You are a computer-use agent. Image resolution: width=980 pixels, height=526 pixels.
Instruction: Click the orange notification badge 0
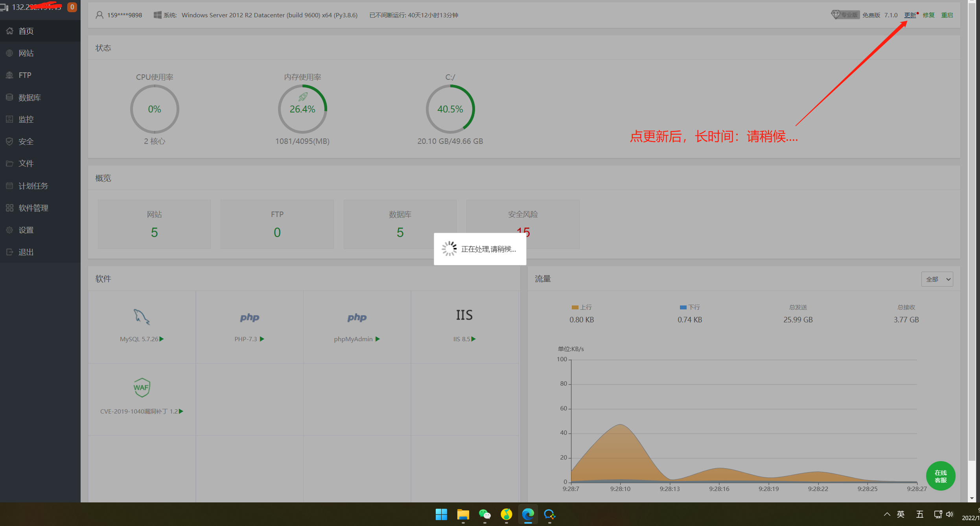pyautogui.click(x=72, y=7)
